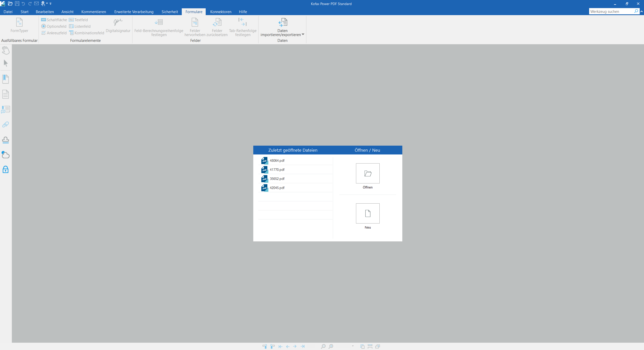Screen dimensions: 644x350
Task: Click the Öffnen button
Action: tap(368, 173)
